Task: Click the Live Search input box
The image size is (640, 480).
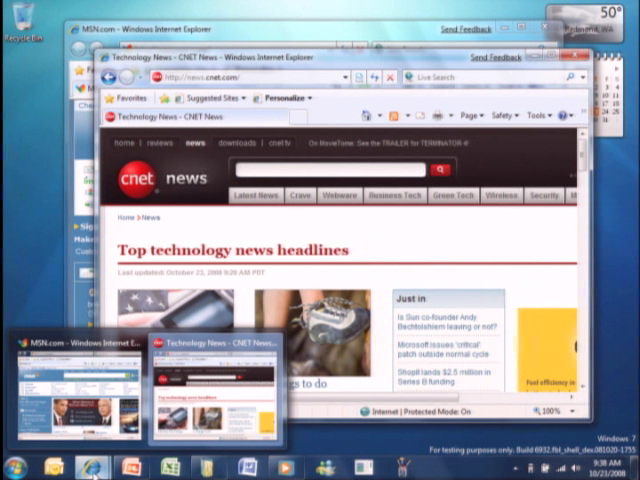Action: click(484, 77)
